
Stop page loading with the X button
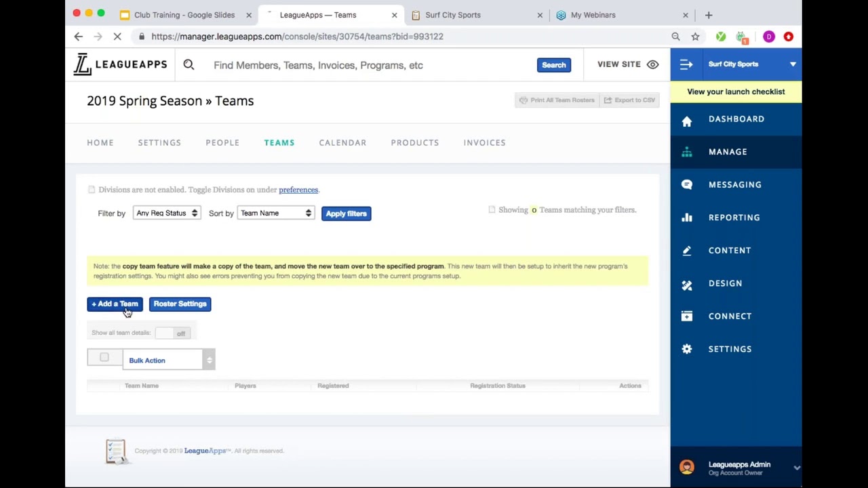click(117, 37)
